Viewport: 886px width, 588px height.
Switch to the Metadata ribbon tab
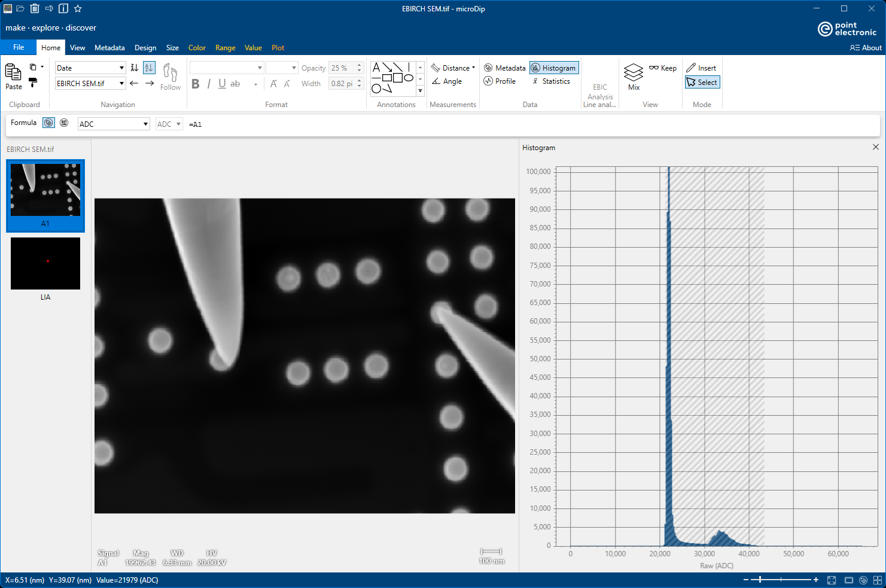click(109, 48)
